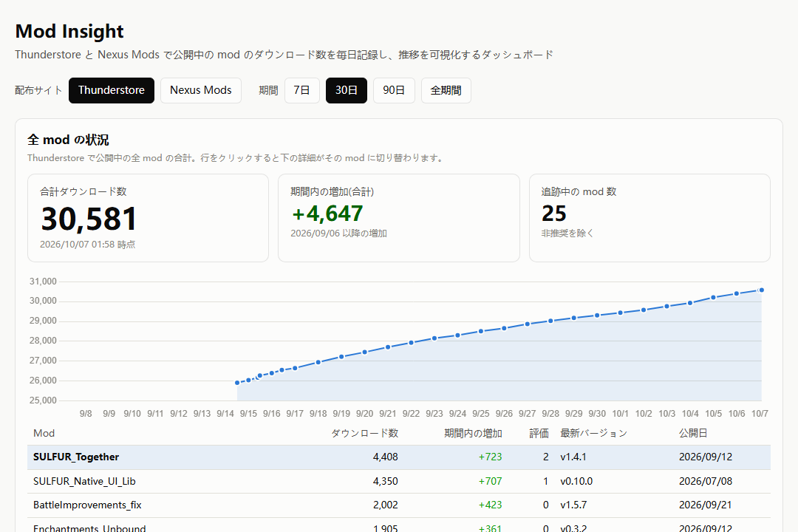
Task: Click the 2026/09/06 以降の増加 note
Action: (x=339, y=233)
